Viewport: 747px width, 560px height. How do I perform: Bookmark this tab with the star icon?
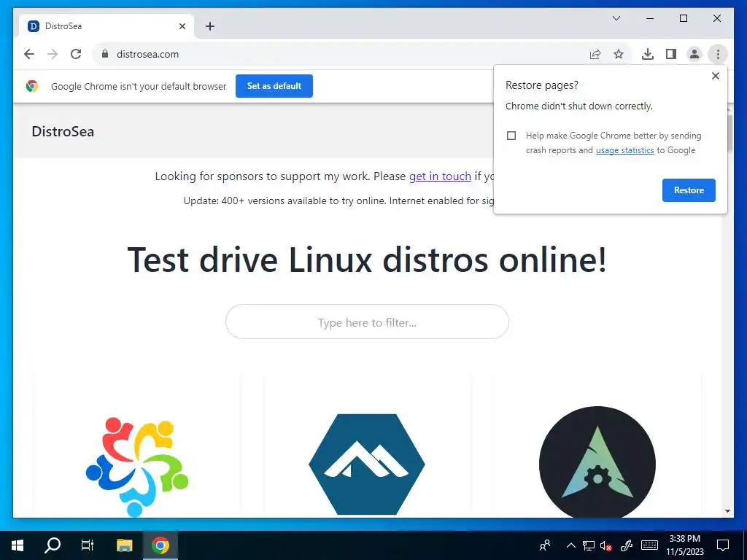click(x=619, y=54)
